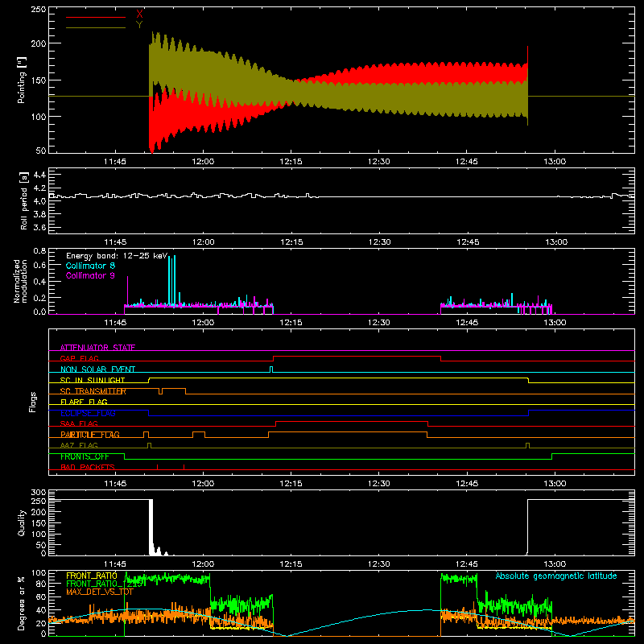Click the 250 tick label on Pointing axis
644x644 pixels.
(x=38, y=9)
